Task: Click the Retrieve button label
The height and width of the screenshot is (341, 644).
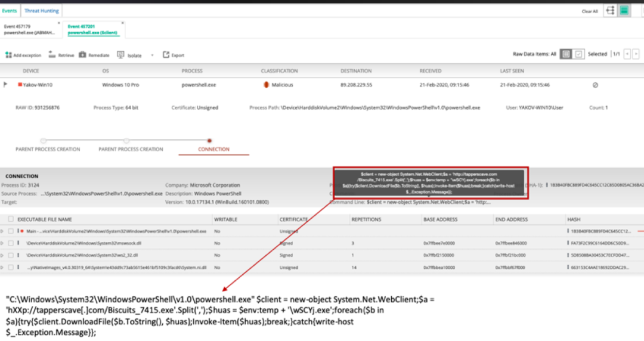Action: tap(66, 55)
